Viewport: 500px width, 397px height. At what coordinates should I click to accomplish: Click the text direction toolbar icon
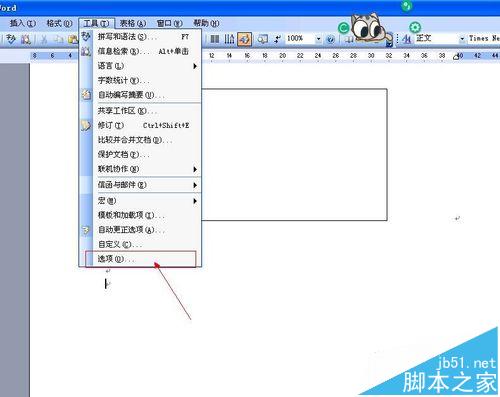(x=229, y=39)
